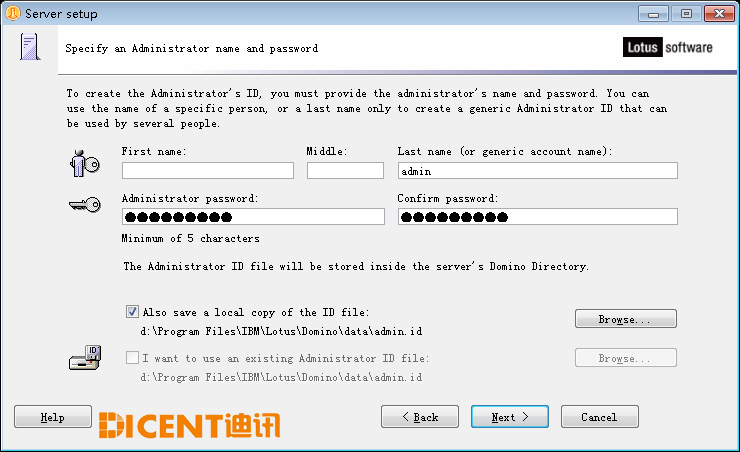This screenshot has width=740, height=452.
Task: Uncheck Also save a local copy checkbox
Action: click(x=132, y=311)
